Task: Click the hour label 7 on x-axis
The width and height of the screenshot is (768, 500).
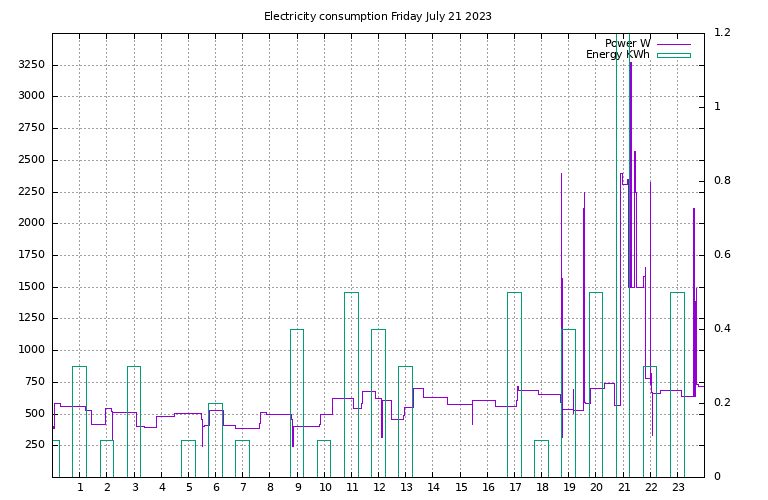Action: 243,488
